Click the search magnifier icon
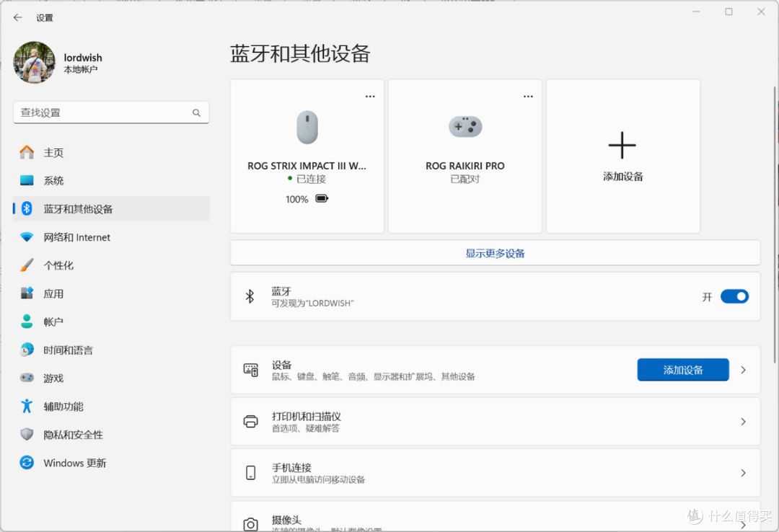Viewport: 779px width, 532px height. click(x=196, y=112)
